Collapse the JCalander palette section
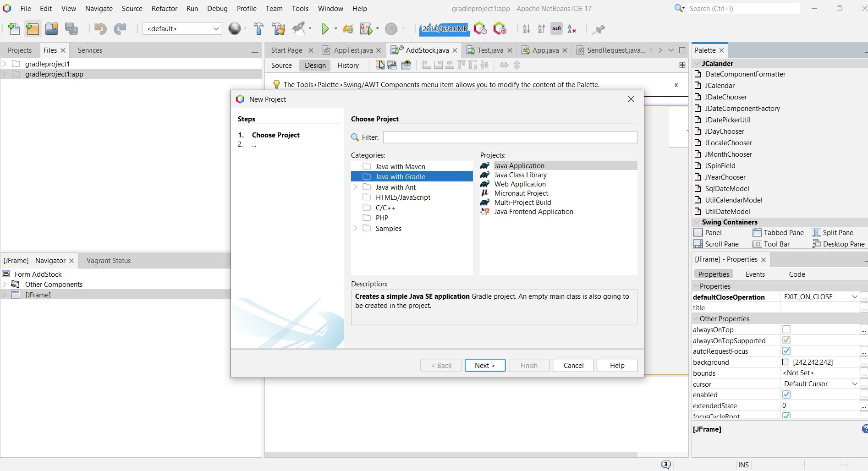The height and width of the screenshot is (471, 868). tap(697, 64)
